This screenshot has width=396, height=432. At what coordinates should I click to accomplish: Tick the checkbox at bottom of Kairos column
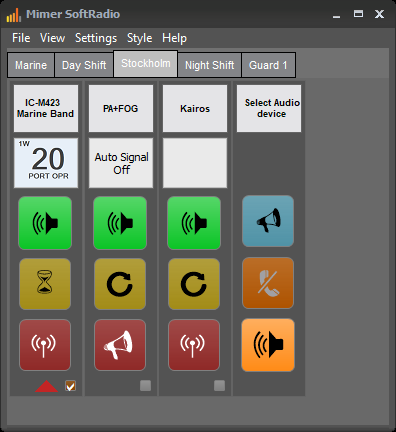pyautogui.click(x=219, y=386)
